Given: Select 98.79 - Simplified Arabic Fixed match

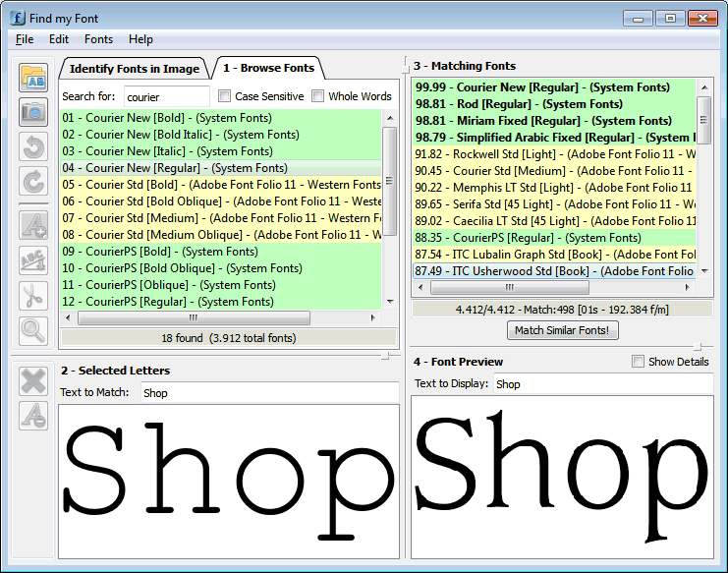Looking at the screenshot, I should click(554, 138).
